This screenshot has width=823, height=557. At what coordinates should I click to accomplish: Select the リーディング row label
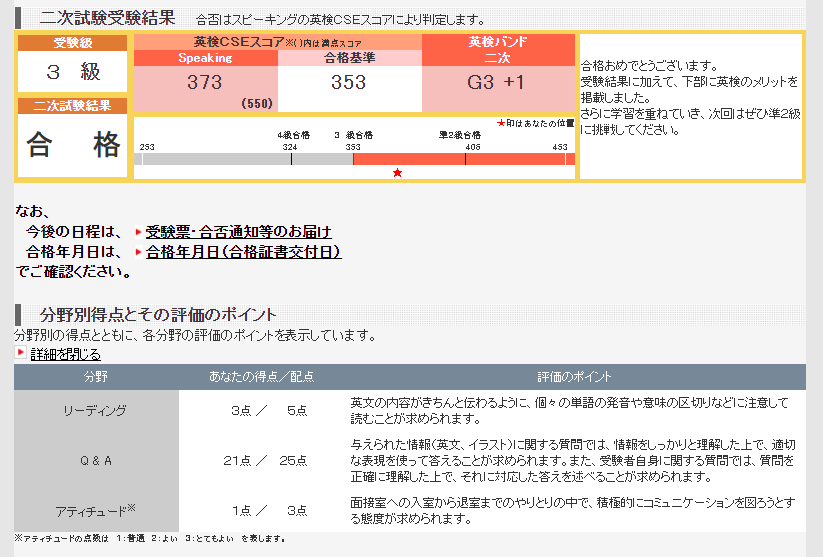(x=96, y=410)
